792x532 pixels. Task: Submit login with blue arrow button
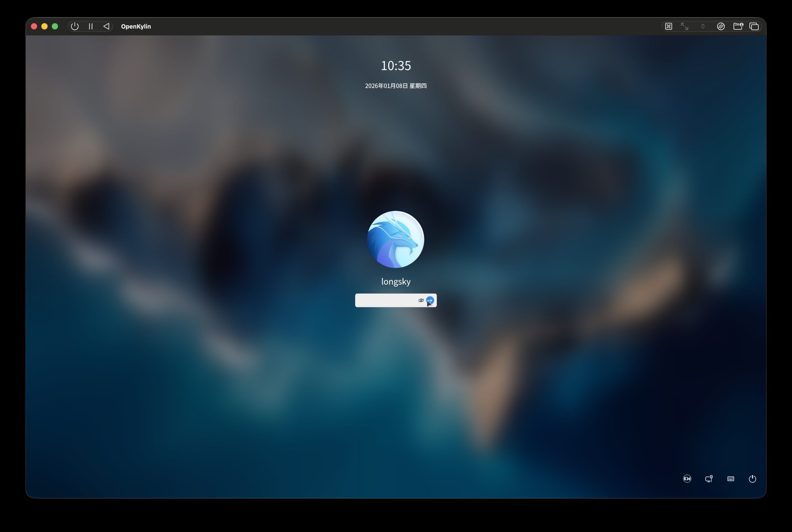click(x=430, y=300)
